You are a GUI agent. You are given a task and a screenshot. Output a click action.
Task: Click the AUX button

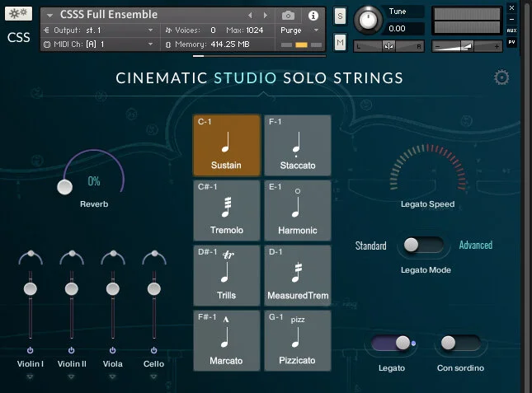coord(511,30)
